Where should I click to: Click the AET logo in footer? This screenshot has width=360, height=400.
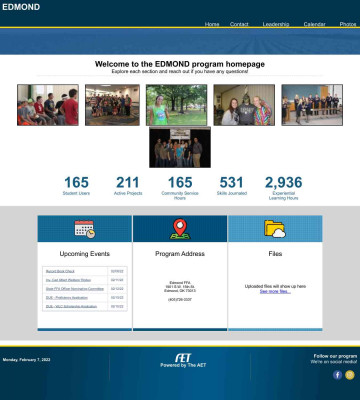click(183, 358)
